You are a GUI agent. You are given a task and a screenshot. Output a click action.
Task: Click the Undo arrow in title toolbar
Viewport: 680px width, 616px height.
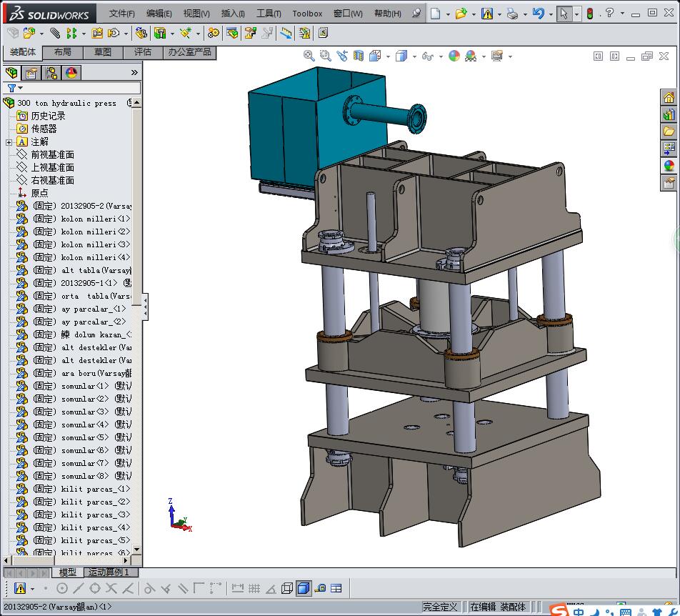pos(538,14)
